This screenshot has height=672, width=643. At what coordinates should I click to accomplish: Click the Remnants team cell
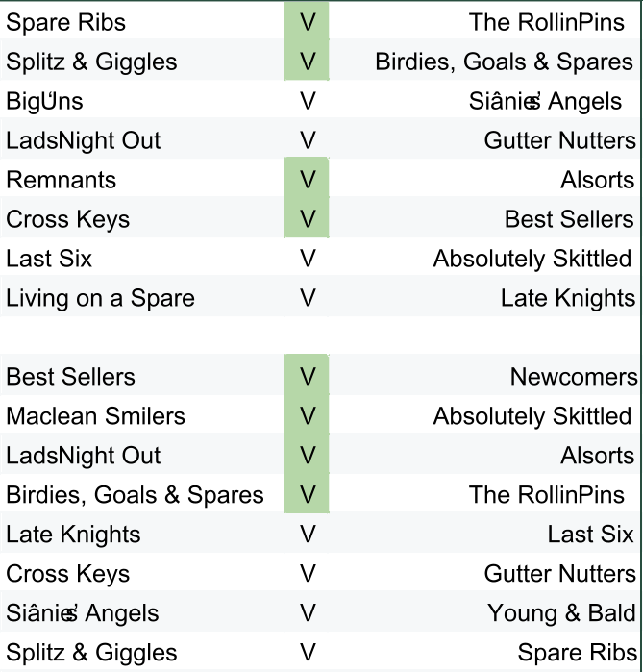click(x=62, y=180)
